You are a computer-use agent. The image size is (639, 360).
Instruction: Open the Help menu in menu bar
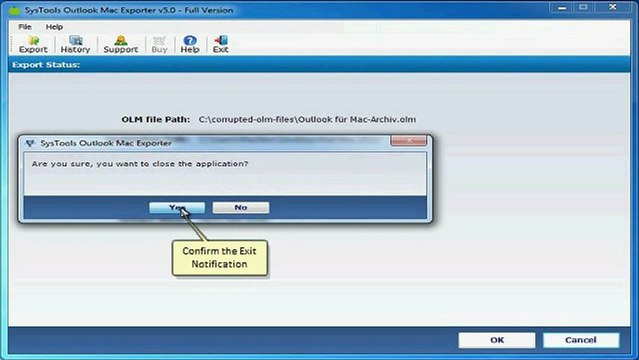coord(54,27)
